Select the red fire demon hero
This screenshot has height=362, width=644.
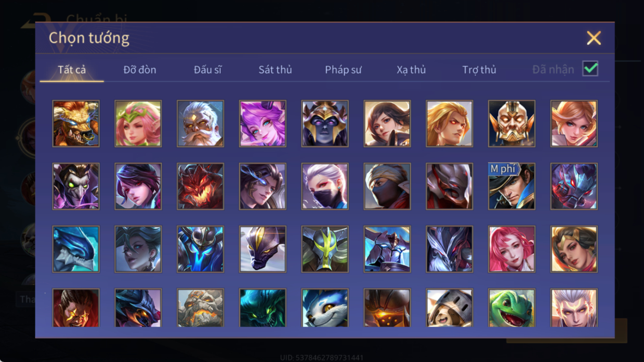pos(200,186)
